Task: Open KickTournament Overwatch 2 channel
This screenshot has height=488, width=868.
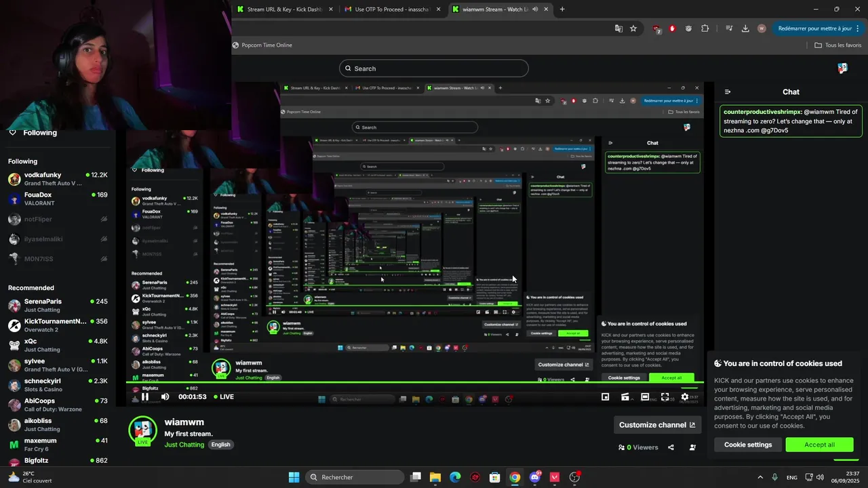Action: click(58, 325)
